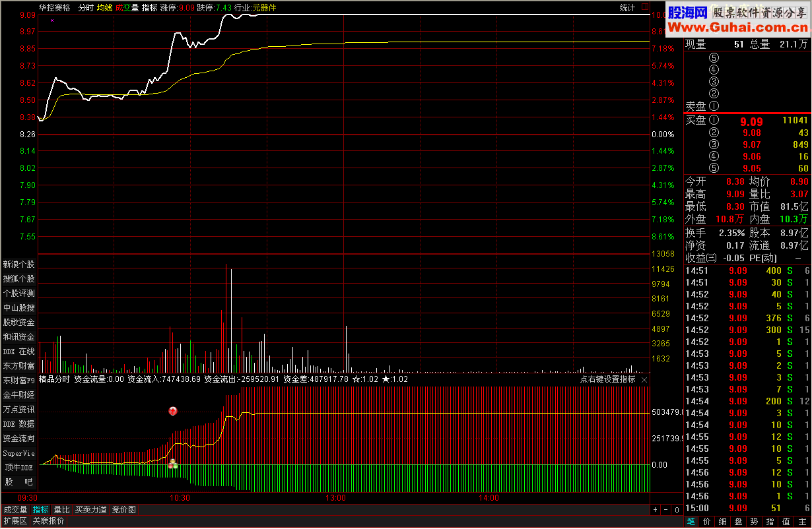Open the 股吧 sidebar link
This screenshot has width=812, height=529.
click(x=18, y=482)
